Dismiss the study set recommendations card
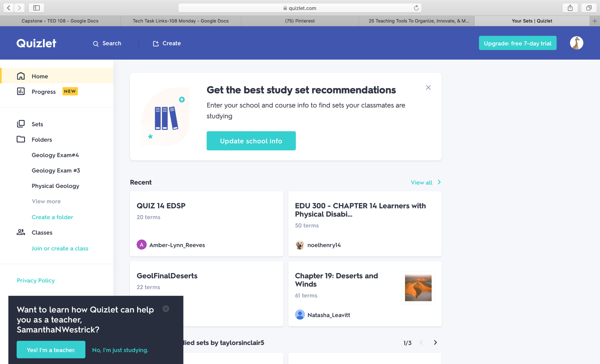600x364 pixels. pyautogui.click(x=428, y=87)
